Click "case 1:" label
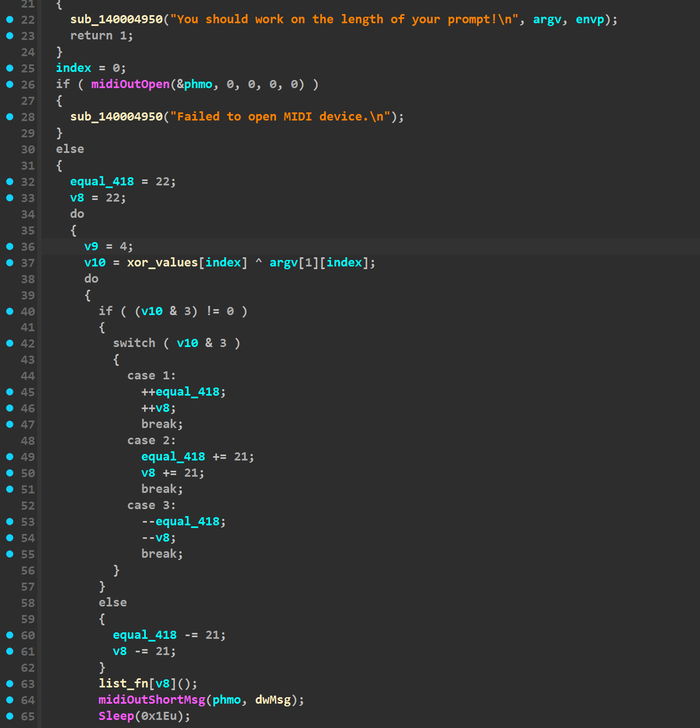Viewport: 700px width, 728px height. click(x=152, y=376)
